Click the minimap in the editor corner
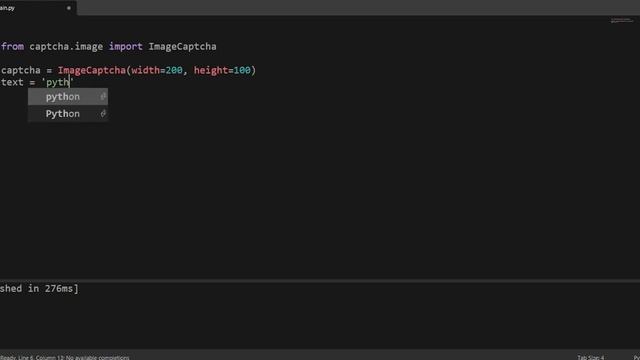The height and width of the screenshot is (360, 640). [x=622, y=20]
